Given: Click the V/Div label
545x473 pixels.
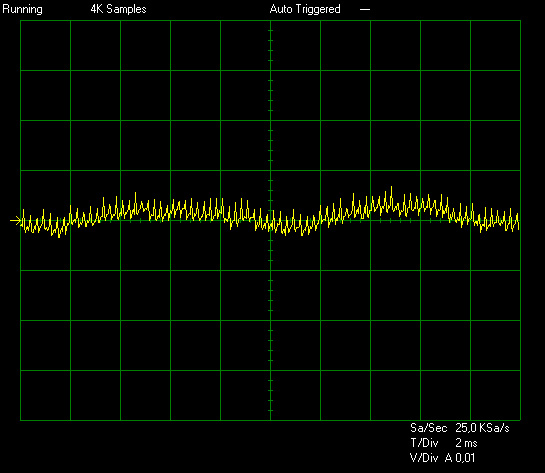Looking at the screenshot, I should 424,458.
